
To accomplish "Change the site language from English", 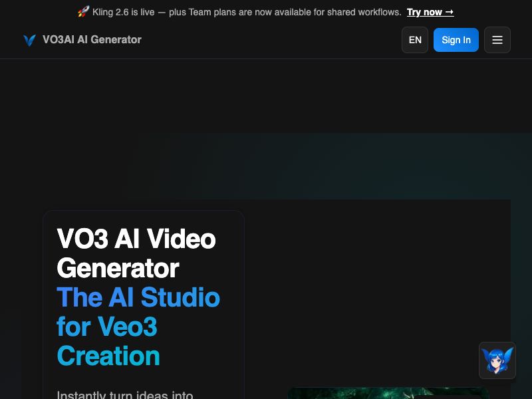I will coord(415,40).
